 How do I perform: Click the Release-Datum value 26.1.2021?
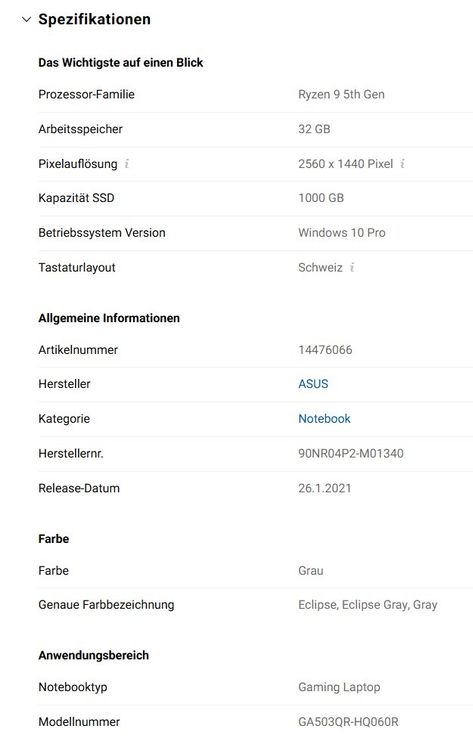click(x=325, y=488)
